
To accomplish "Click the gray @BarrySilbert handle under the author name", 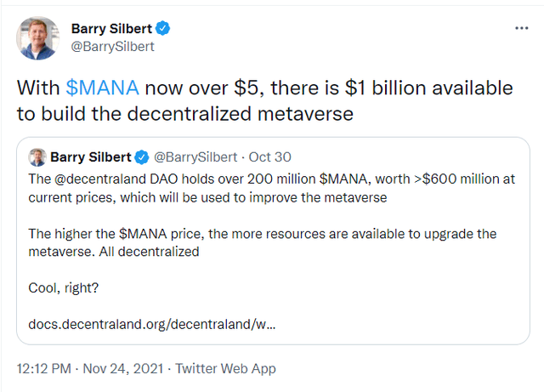I will coord(112,47).
